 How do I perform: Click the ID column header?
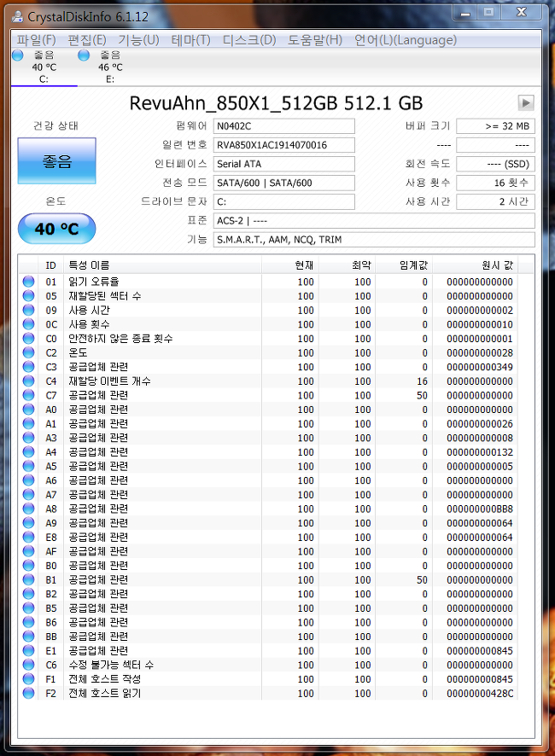click(x=50, y=265)
